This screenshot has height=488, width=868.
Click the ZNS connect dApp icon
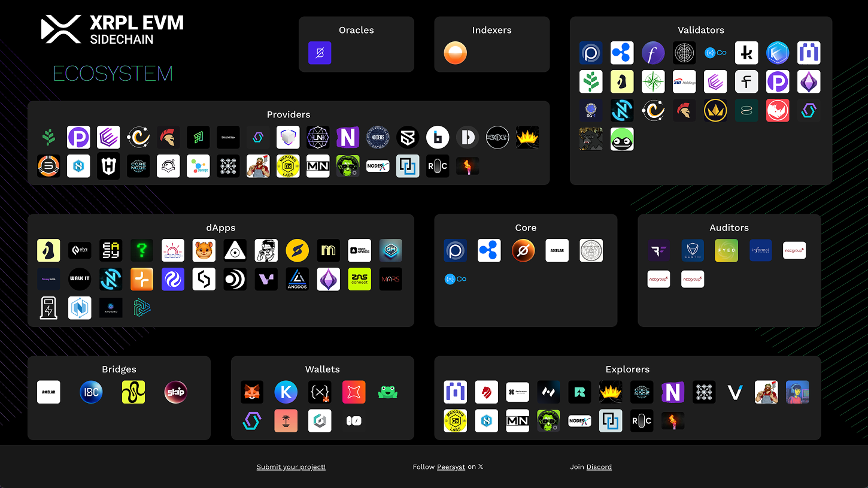point(359,279)
